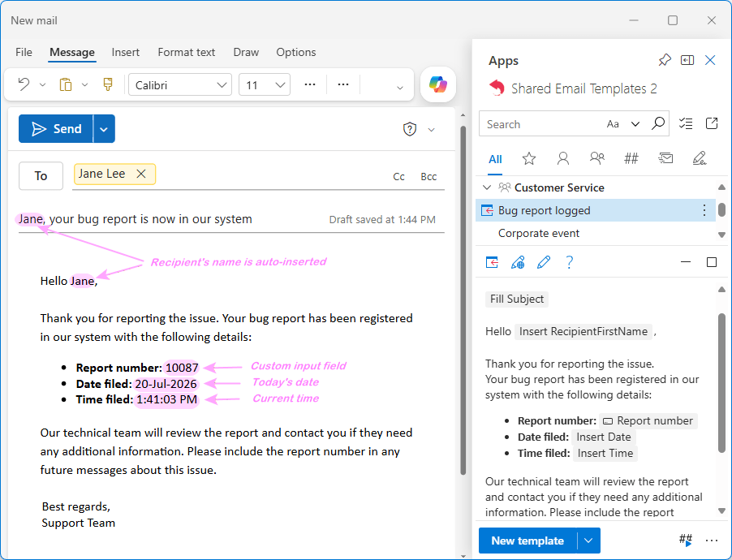This screenshot has height=560, width=732.
Task: Show team templates people icon
Action: click(597, 158)
